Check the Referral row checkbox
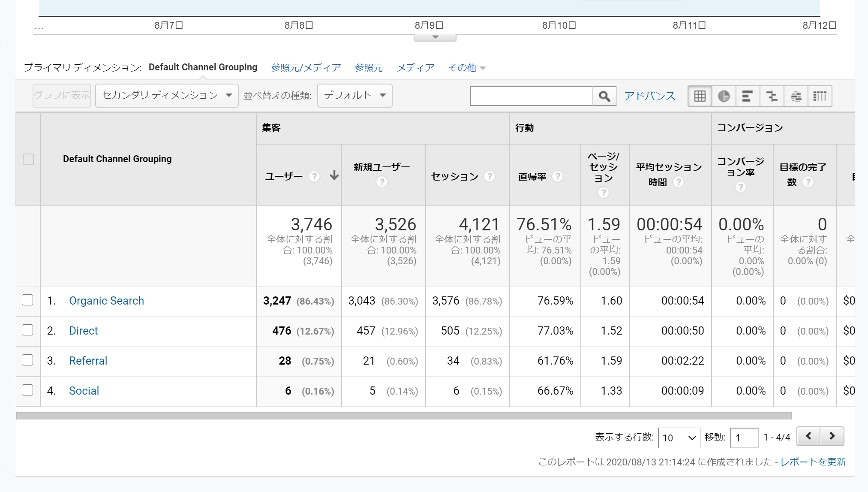This screenshot has width=868, height=492. [27, 360]
